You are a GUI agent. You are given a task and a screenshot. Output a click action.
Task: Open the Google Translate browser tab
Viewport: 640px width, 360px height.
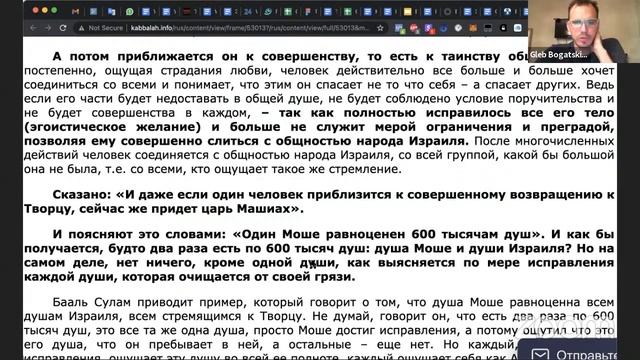111,11
